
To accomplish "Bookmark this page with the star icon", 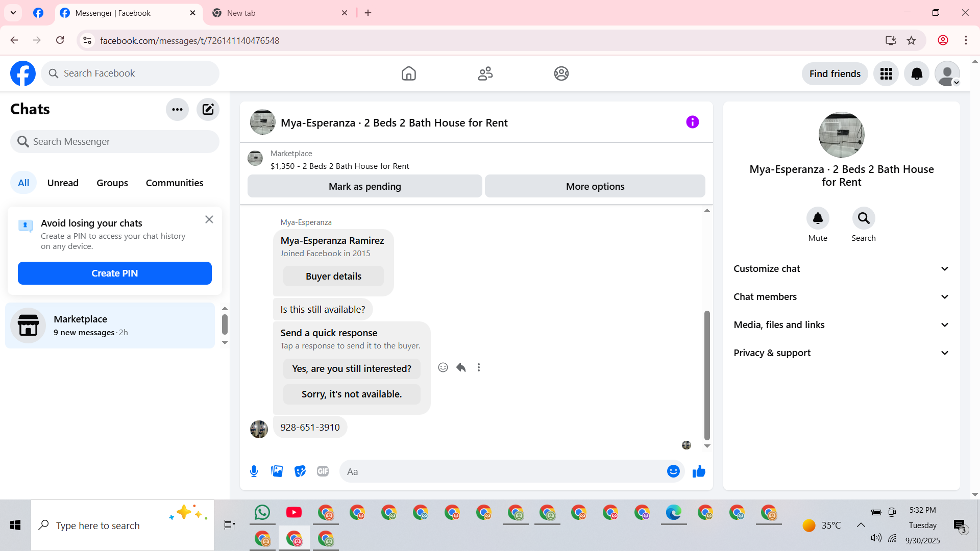I will [x=912, y=40].
